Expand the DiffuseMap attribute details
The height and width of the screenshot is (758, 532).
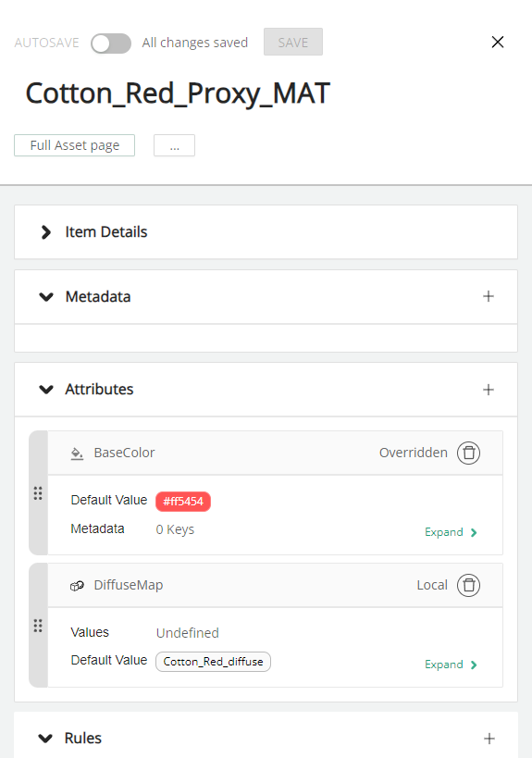[451, 665]
